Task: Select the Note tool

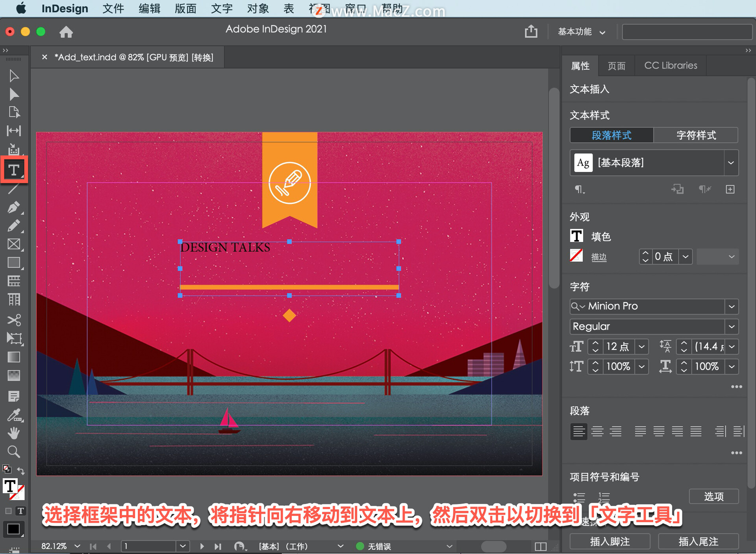Action: click(14, 396)
